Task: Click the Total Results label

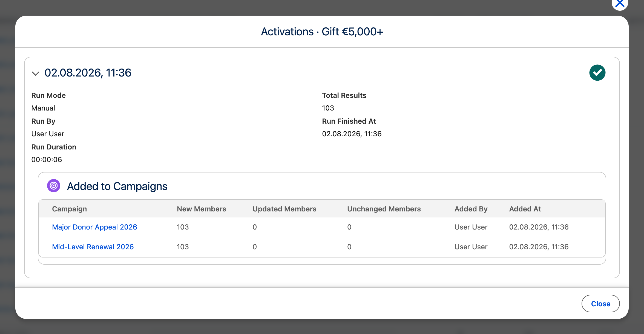Action: [x=344, y=95]
